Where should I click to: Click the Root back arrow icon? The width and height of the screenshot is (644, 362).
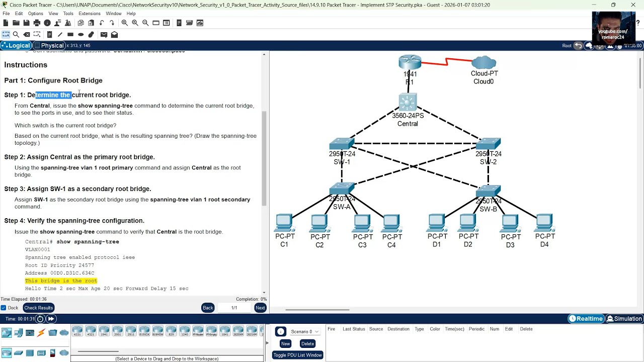[578, 46]
